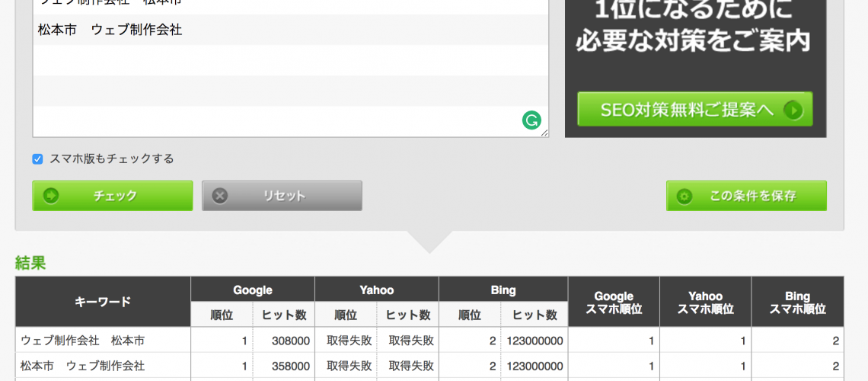The image size is (868, 381).
Task: Click the Google スマホ順位 header
Action: click(x=614, y=303)
